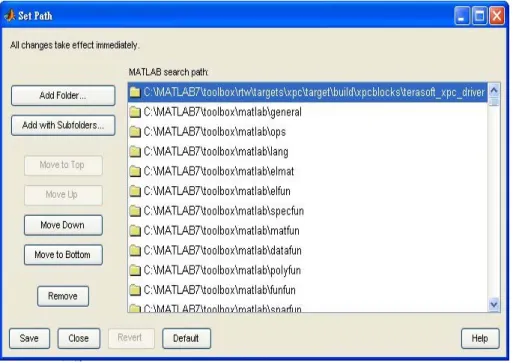Select C:\MATLAB7\toolbox\matlab\specfun path
This screenshot has width=513, height=363.
pyautogui.click(x=307, y=211)
